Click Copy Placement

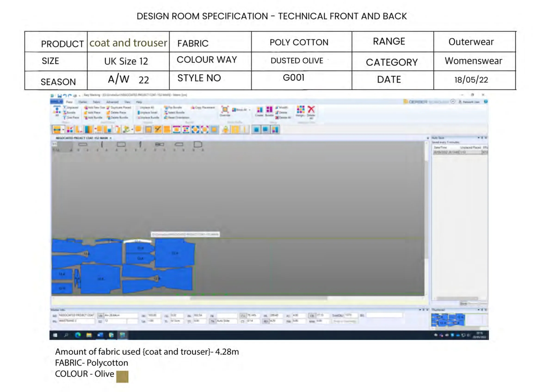[203, 108]
